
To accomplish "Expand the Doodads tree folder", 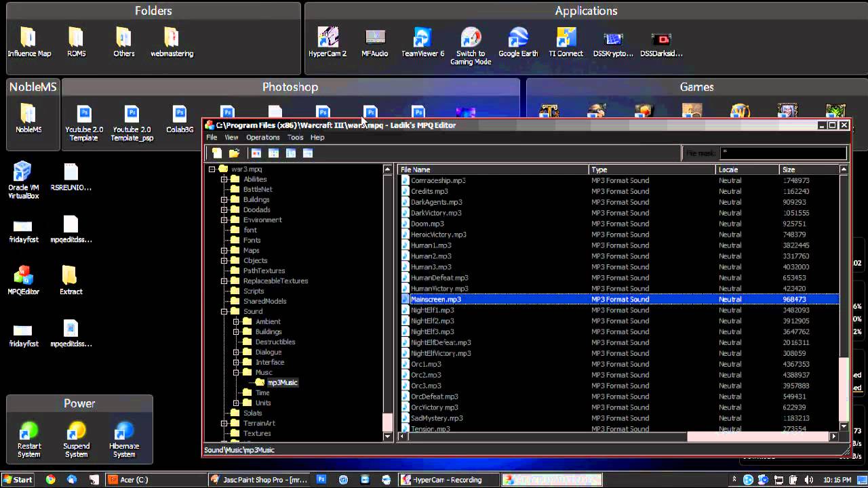I will [224, 210].
